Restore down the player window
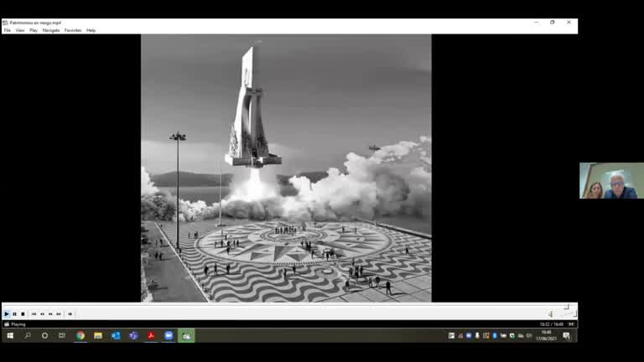The width and height of the screenshot is (644, 362). (x=553, y=23)
